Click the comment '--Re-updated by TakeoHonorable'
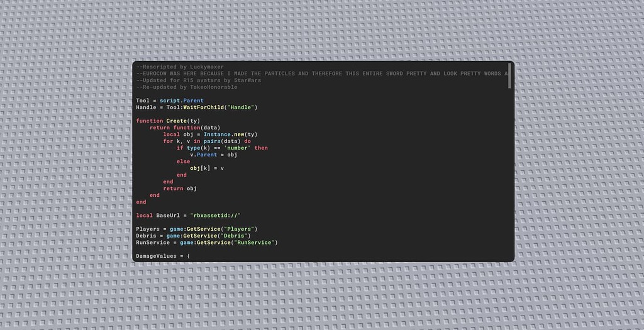The image size is (644, 330). (186, 87)
